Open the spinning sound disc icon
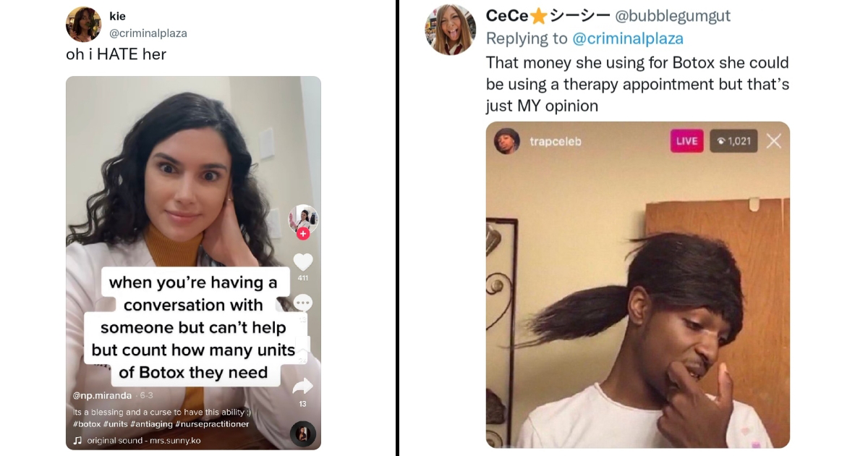Image resolution: width=868 pixels, height=456 pixels. pos(302,434)
